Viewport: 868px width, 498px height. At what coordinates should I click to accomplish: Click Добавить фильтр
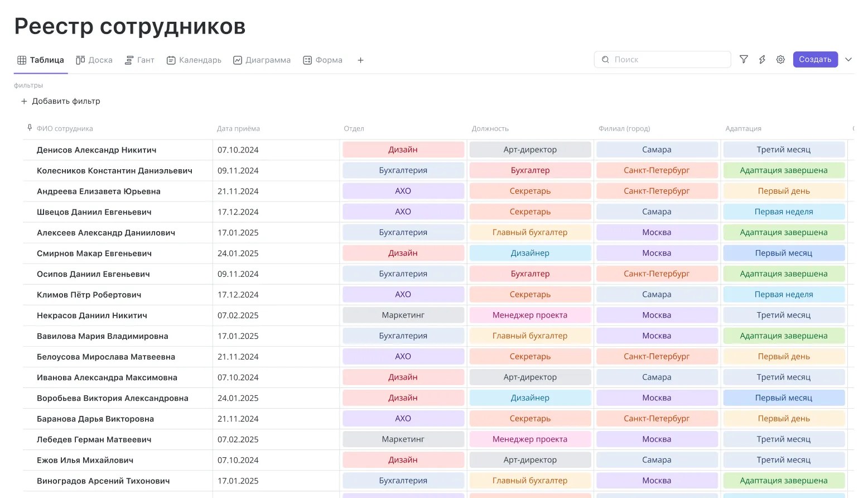pos(61,101)
